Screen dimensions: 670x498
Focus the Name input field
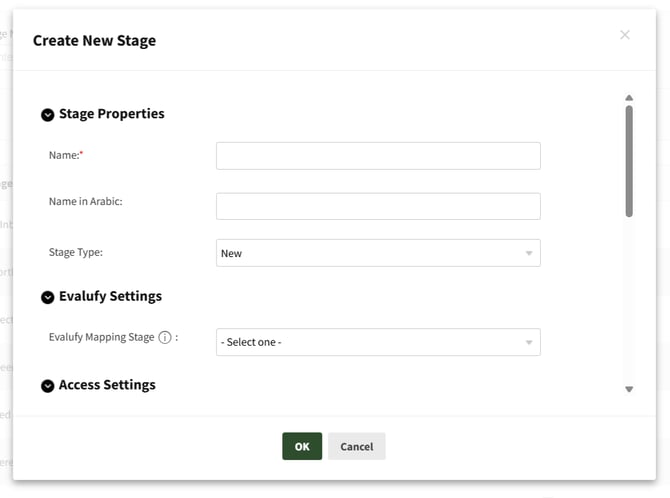pos(378,156)
